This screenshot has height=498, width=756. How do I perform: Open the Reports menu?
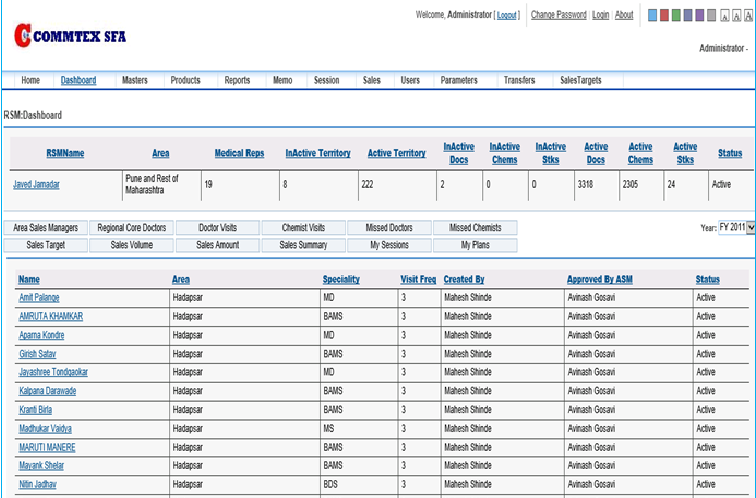click(237, 80)
